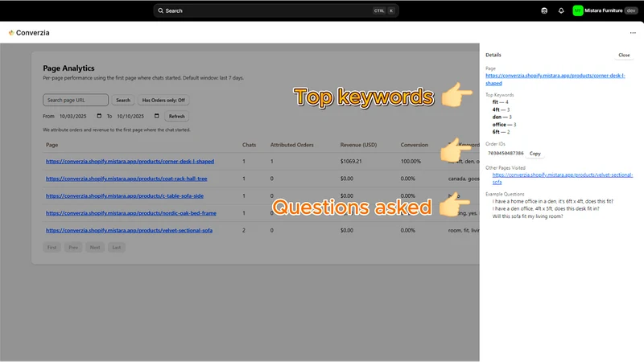Open the store inbox icon in top bar
Image resolution: width=644 pixels, height=362 pixels.
pyautogui.click(x=544, y=10)
